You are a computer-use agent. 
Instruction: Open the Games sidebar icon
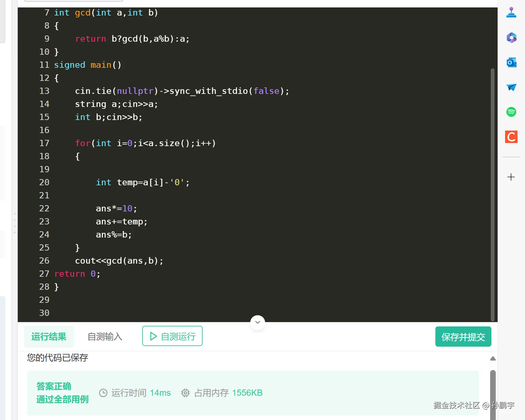tap(511, 12)
